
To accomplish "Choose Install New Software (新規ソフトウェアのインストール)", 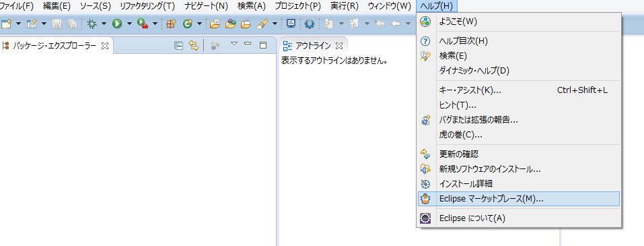I will point(518,169).
